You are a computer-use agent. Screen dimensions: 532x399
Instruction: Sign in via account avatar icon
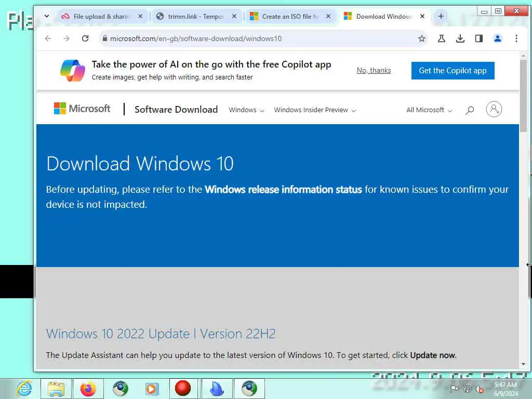(x=494, y=109)
